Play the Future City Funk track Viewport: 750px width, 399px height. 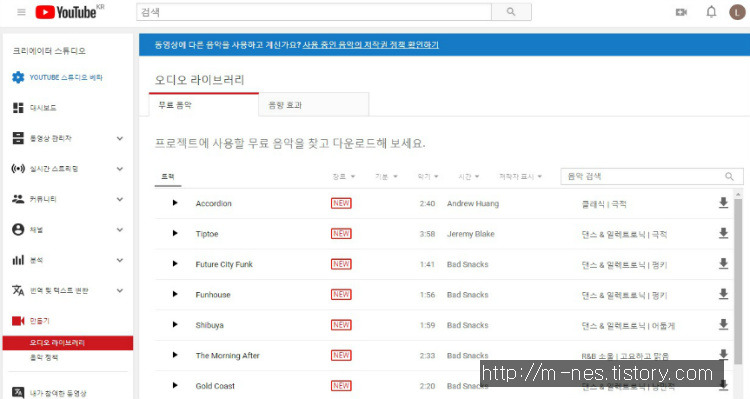175,264
